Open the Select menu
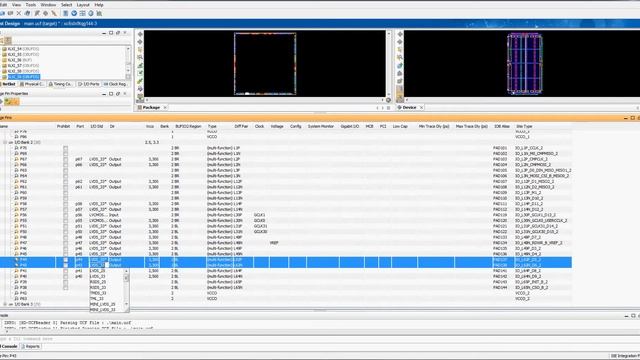The width and height of the screenshot is (640, 360). tap(67, 5)
